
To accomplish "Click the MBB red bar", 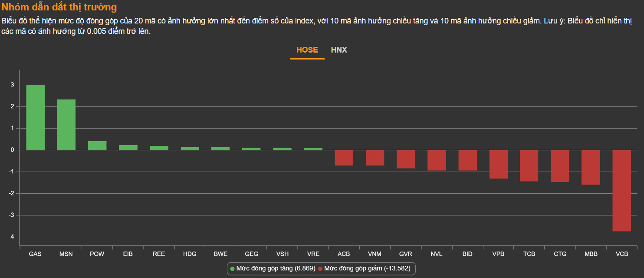I will click(591, 167).
